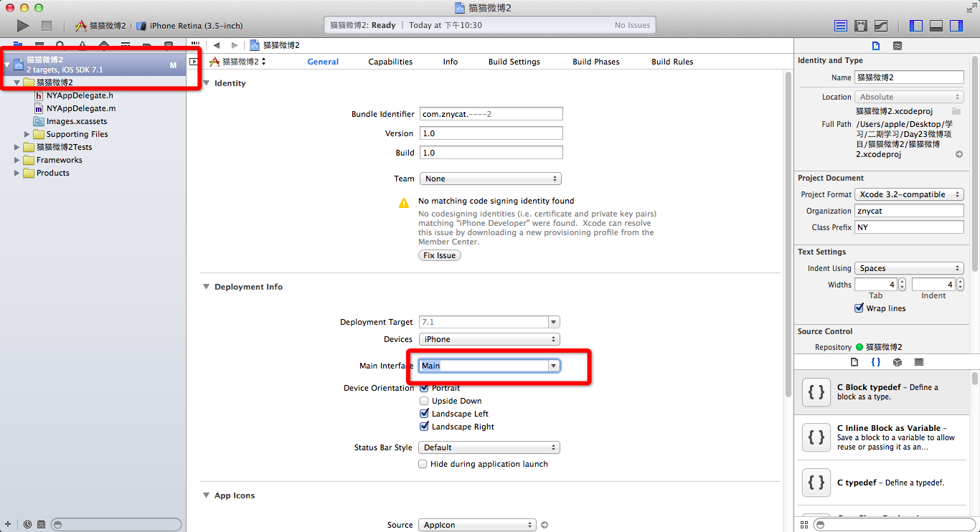Expand the Supporting Files folder
The image size is (980, 532).
click(27, 134)
